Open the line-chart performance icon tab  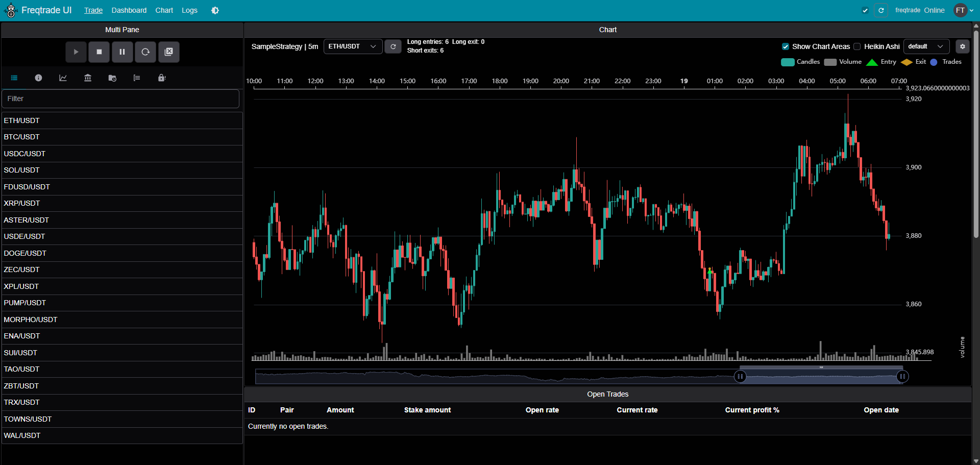click(x=63, y=78)
